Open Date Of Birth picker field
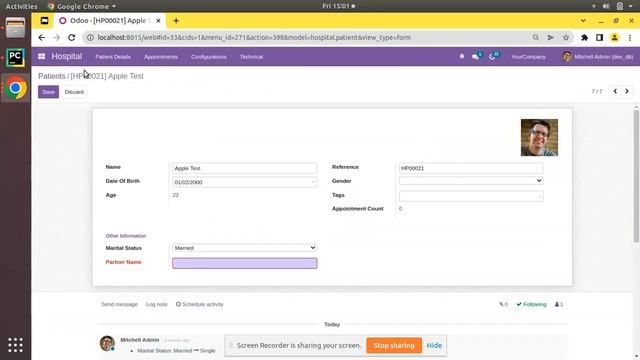640x360 pixels. click(244, 182)
